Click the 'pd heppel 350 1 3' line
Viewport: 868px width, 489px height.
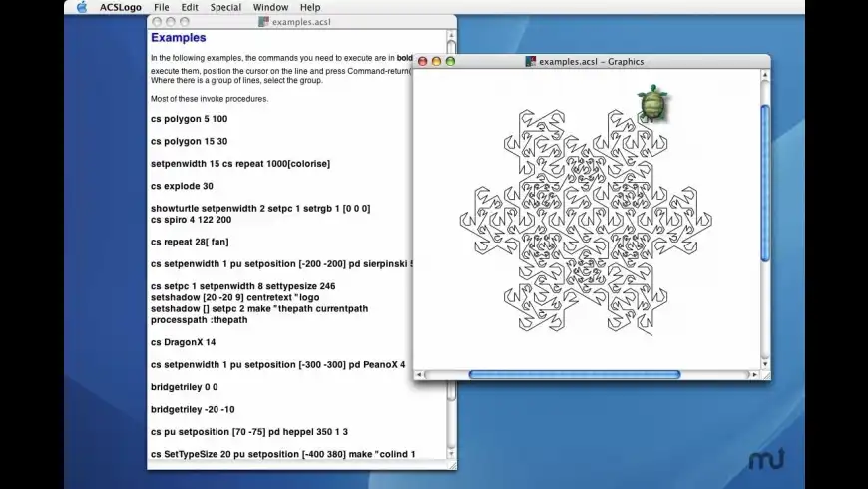click(249, 432)
